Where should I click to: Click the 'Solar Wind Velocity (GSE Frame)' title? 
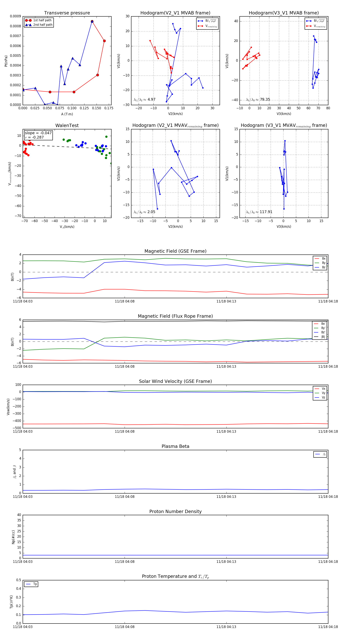coord(175,381)
